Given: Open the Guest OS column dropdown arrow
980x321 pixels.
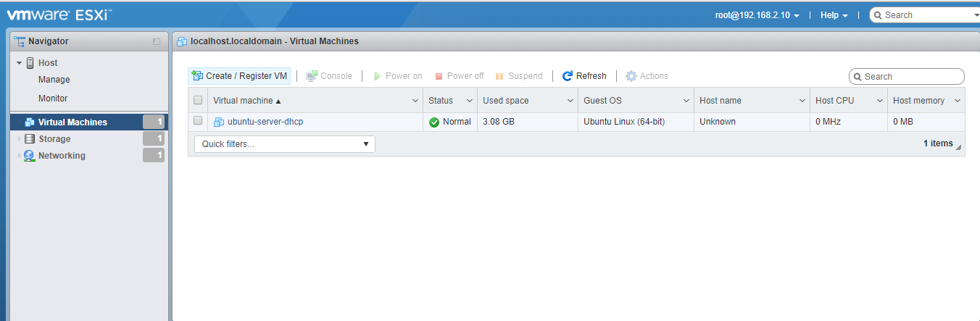Looking at the screenshot, I should coord(686,101).
